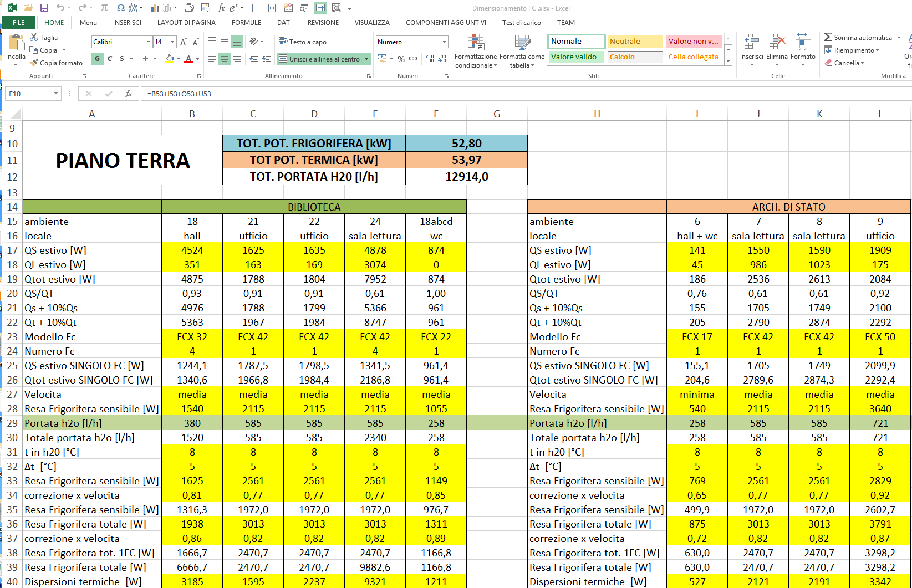This screenshot has height=588, width=912.
Task: Redo the last undone action
Action: pyautogui.click(x=82, y=8)
